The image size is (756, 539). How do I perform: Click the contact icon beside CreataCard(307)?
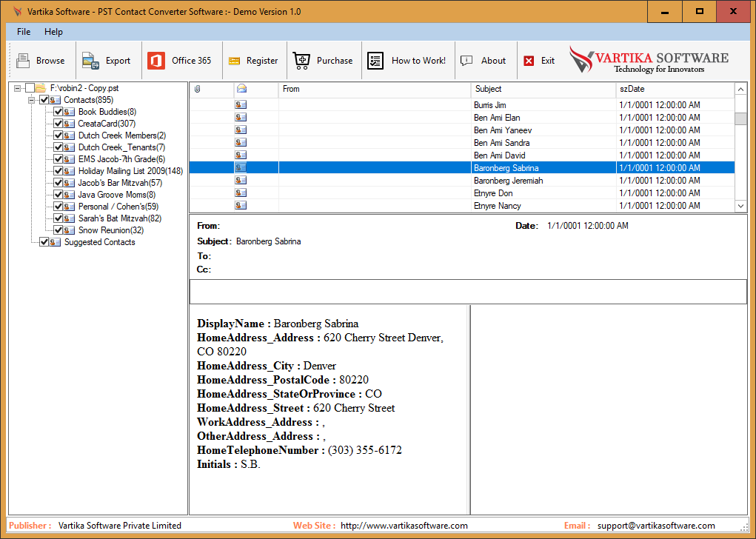(69, 124)
